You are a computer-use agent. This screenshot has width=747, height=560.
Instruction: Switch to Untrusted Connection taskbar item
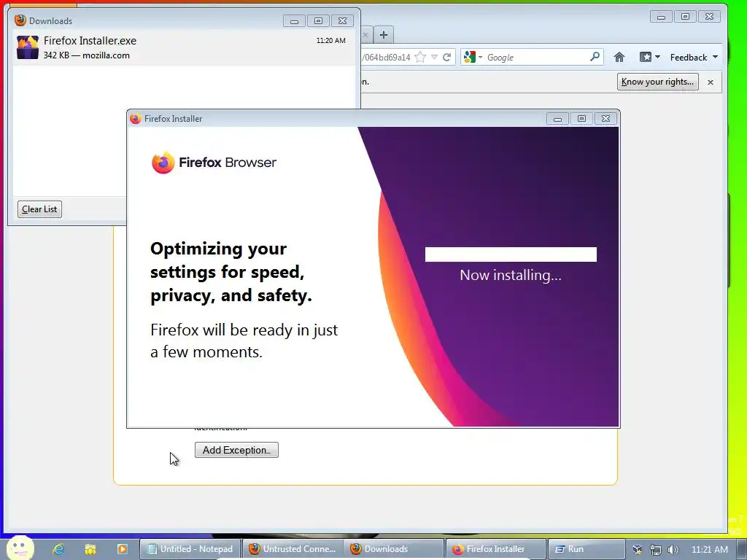tap(293, 549)
